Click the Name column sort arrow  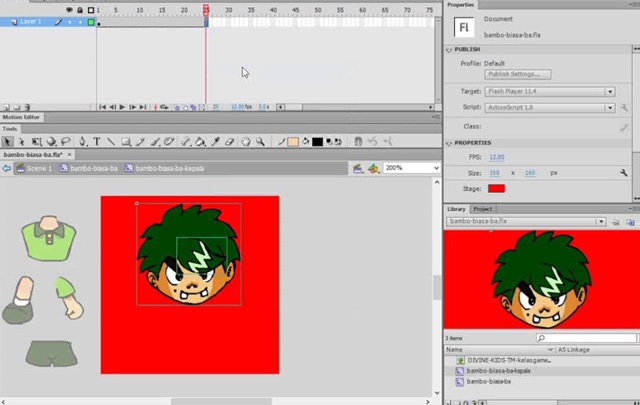coord(550,350)
